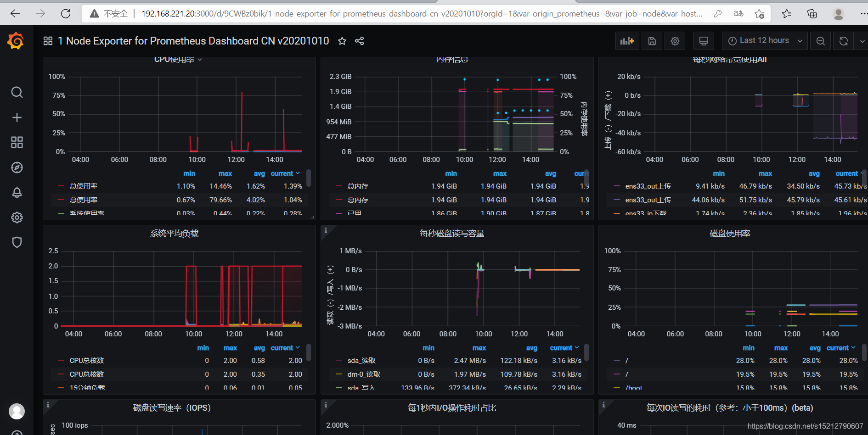Toggle sda_读取 series in disk legend
Screen dimensions: 868x435
(x=361, y=361)
